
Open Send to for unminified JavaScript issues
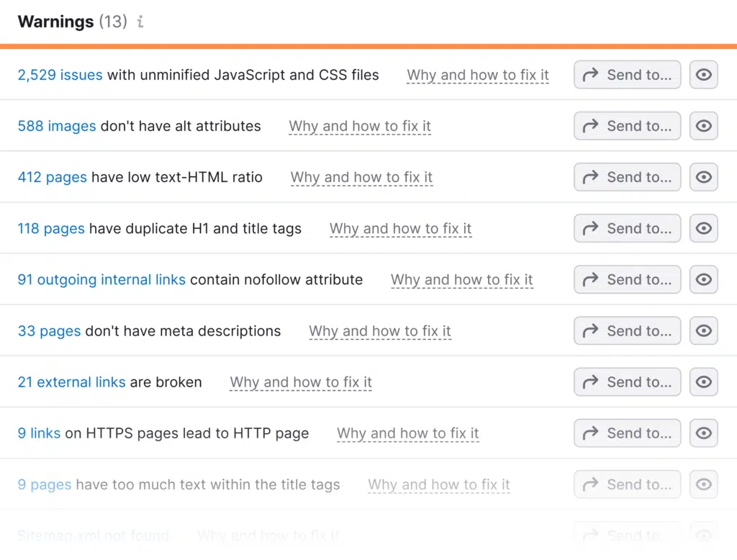coord(627,75)
